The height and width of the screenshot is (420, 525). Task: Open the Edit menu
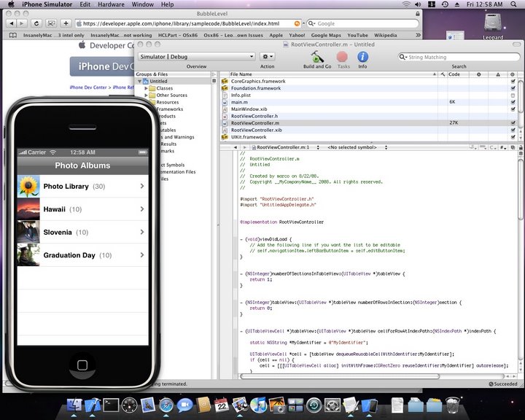coord(85,4)
